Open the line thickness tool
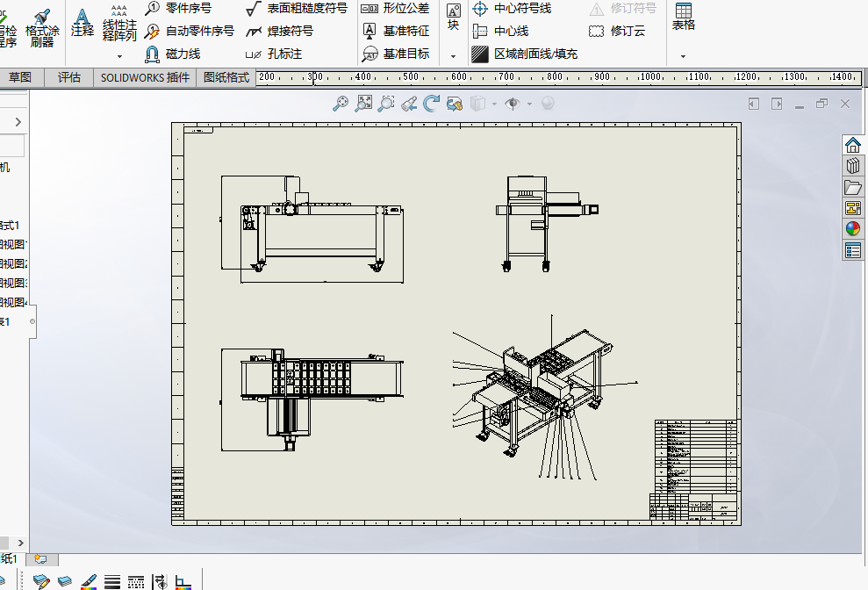Viewport: 868px width, 590px height. (x=112, y=582)
